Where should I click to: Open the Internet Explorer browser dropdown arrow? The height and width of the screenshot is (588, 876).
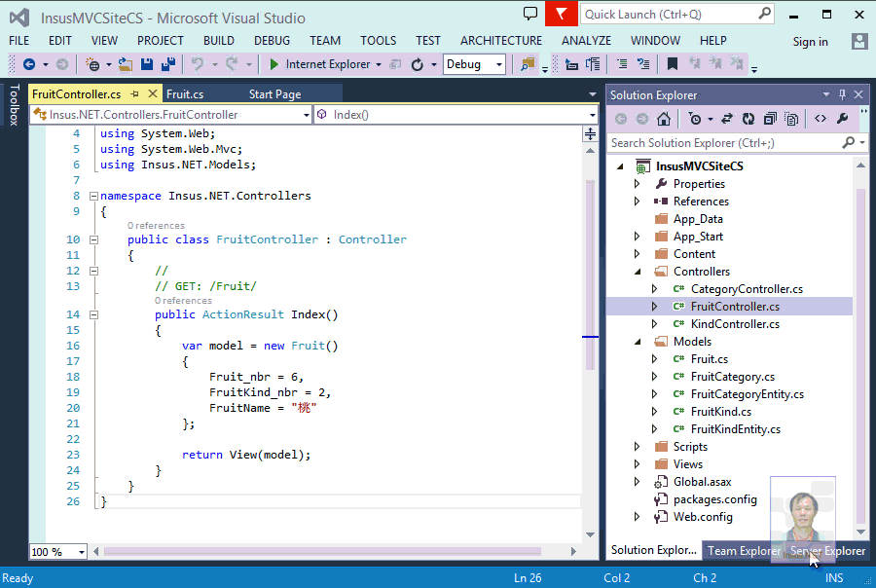click(379, 65)
